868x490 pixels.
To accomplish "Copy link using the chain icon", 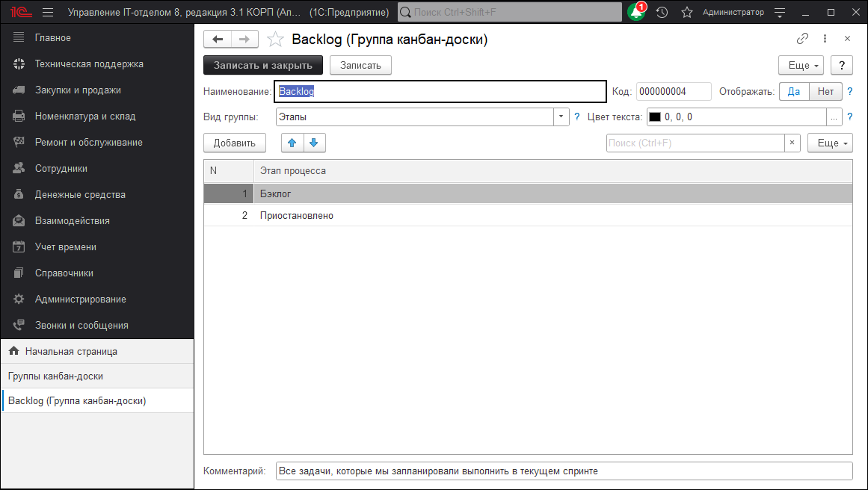I will click(x=803, y=39).
